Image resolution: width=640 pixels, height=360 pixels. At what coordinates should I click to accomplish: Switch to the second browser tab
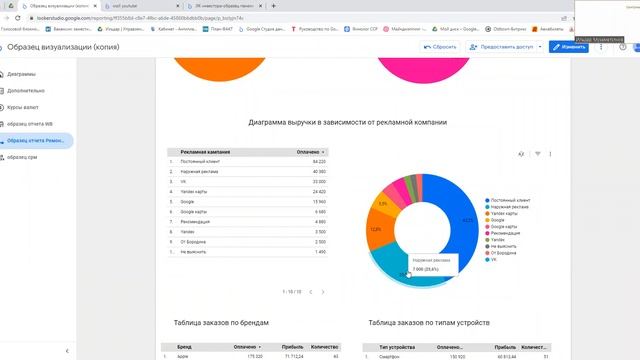(x=141, y=6)
